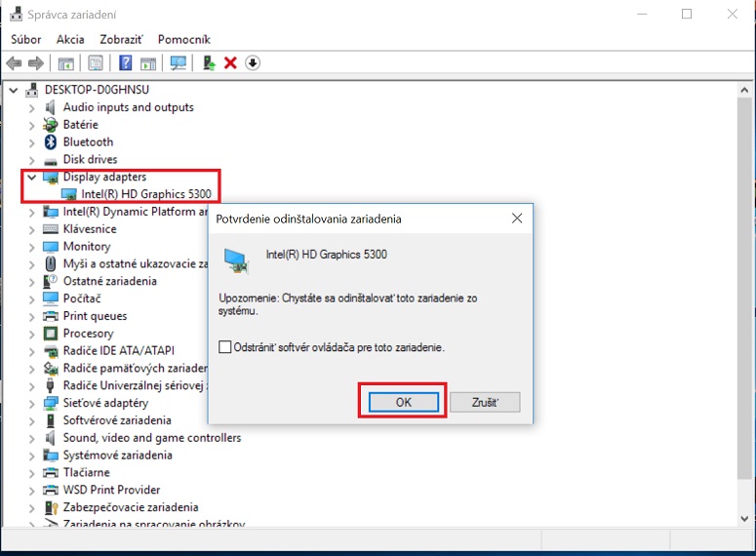Click the blue Help question mark icon

[x=126, y=63]
